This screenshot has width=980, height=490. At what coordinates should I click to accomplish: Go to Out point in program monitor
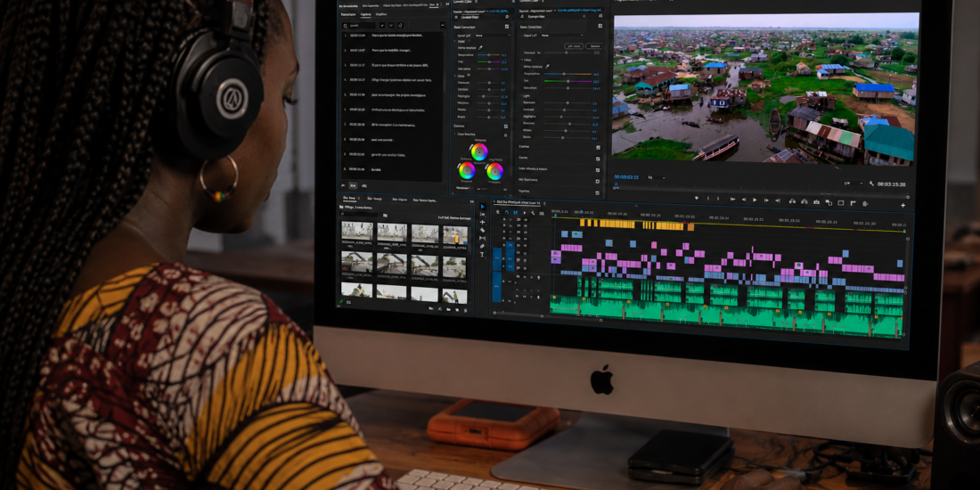coord(778,200)
